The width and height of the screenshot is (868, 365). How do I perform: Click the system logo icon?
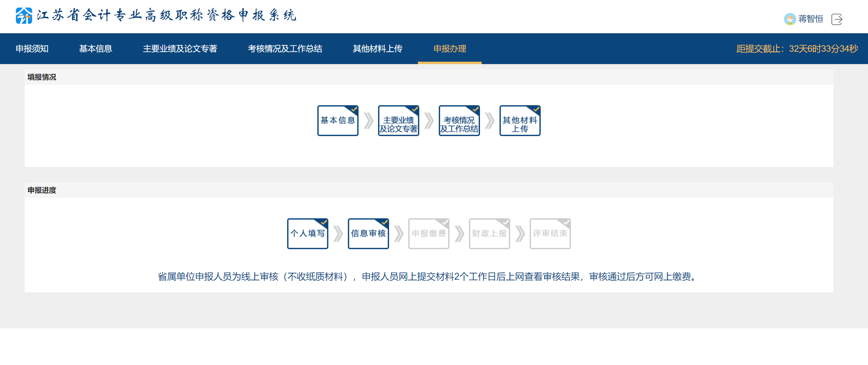pyautogui.click(x=23, y=15)
